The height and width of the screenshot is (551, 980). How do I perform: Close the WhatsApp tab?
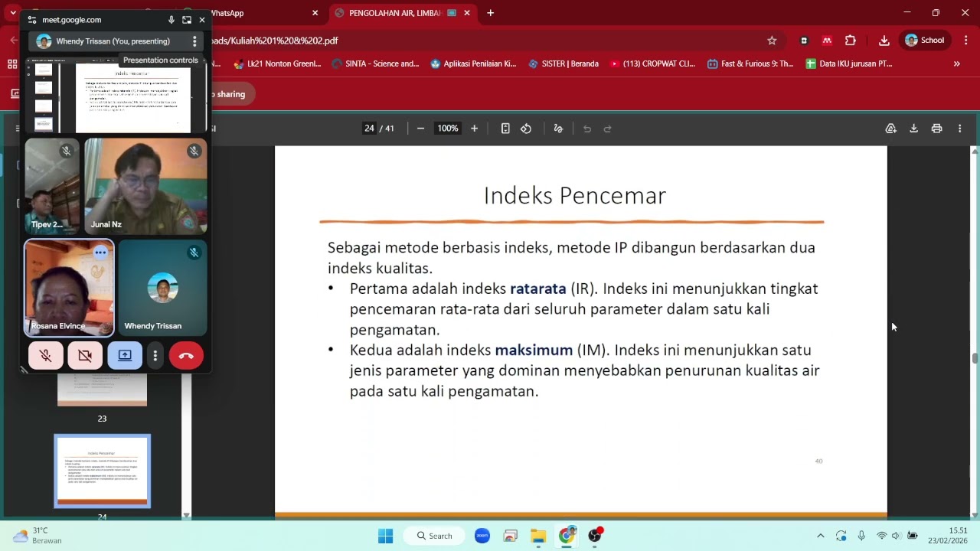(315, 13)
